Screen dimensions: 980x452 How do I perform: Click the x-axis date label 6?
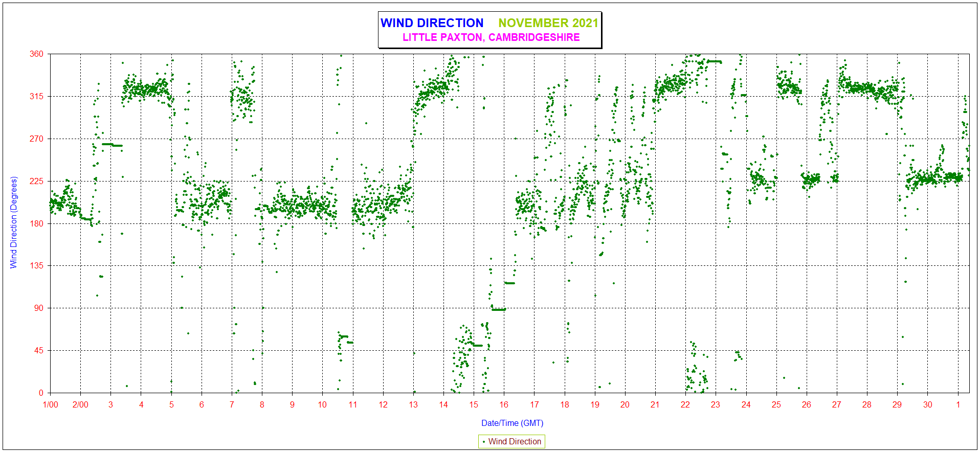pos(202,404)
